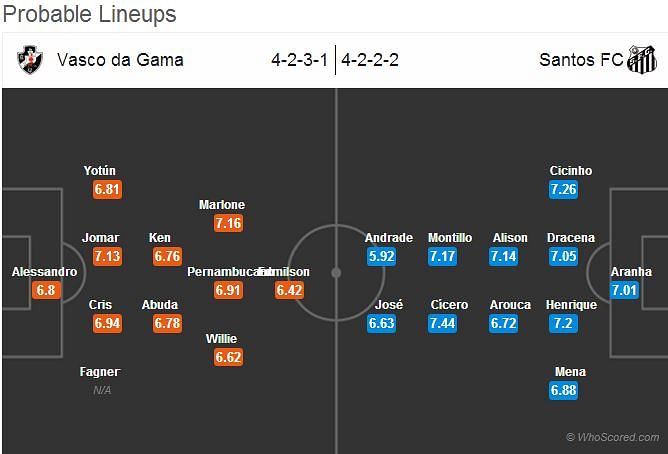The width and height of the screenshot is (668, 454).
Task: Select Cicinho's 7.26 rating badge
Action: point(563,189)
